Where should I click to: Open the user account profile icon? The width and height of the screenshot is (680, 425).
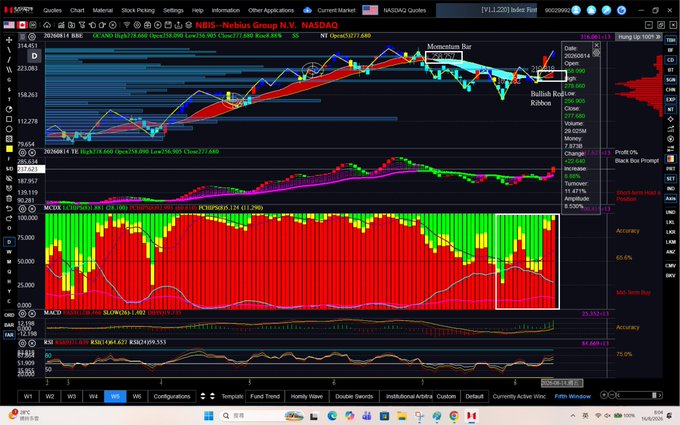pyautogui.click(x=576, y=10)
